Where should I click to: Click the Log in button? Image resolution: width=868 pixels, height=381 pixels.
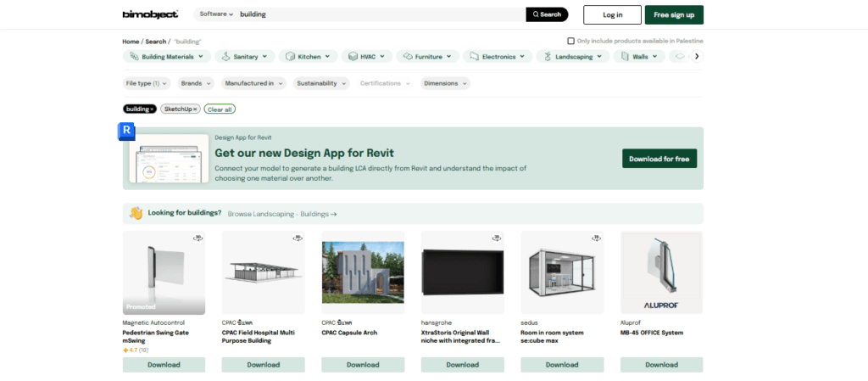coord(612,15)
